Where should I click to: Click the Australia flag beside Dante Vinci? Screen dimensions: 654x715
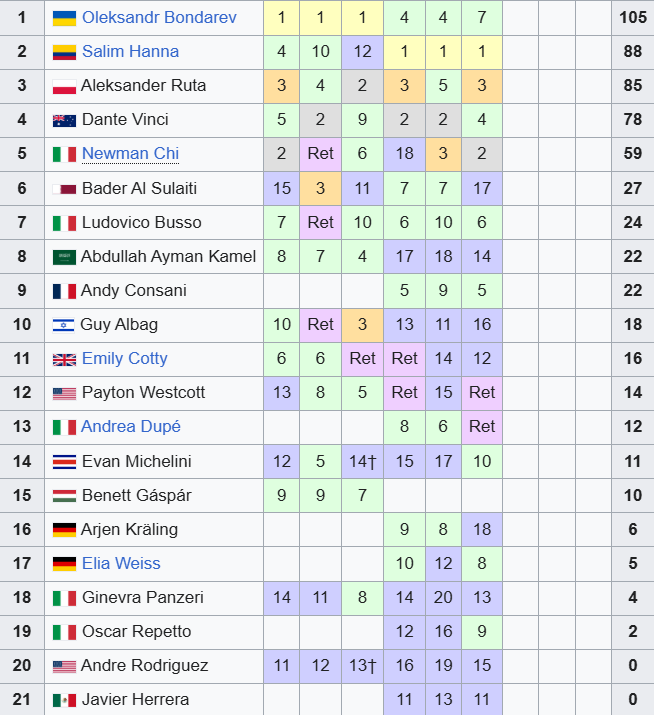tap(64, 120)
